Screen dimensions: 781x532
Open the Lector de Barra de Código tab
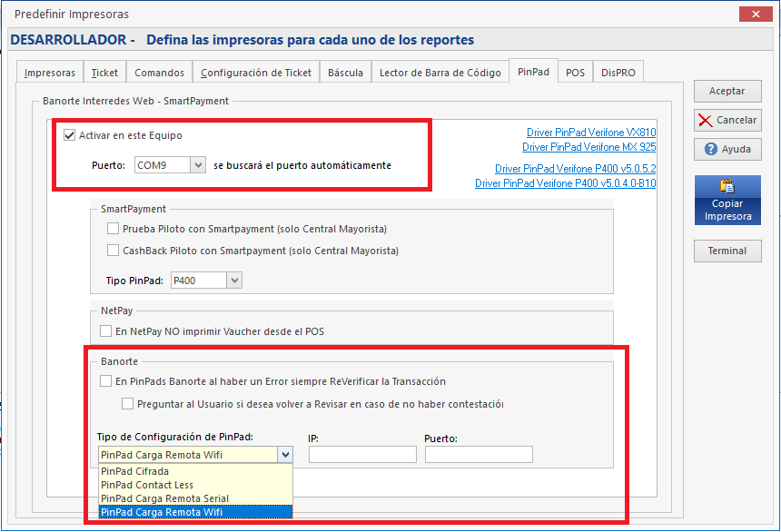[x=440, y=71]
